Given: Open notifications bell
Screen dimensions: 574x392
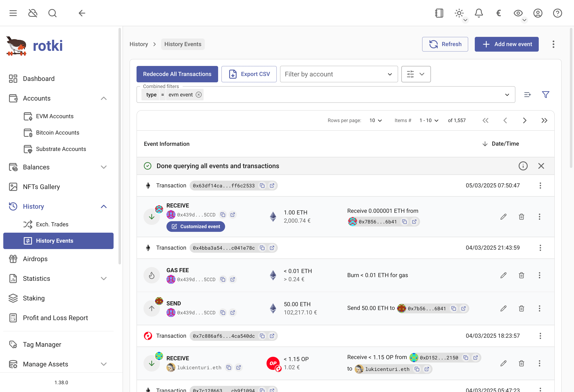Looking at the screenshot, I should 479,13.
